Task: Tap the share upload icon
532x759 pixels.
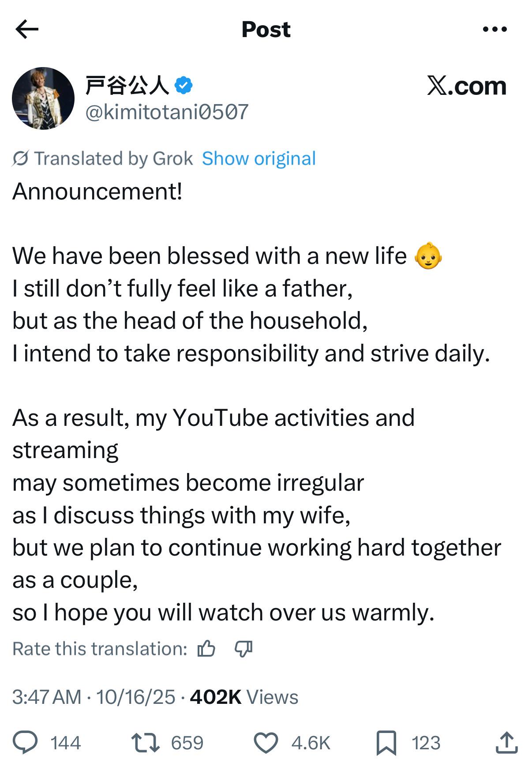Action: click(506, 742)
